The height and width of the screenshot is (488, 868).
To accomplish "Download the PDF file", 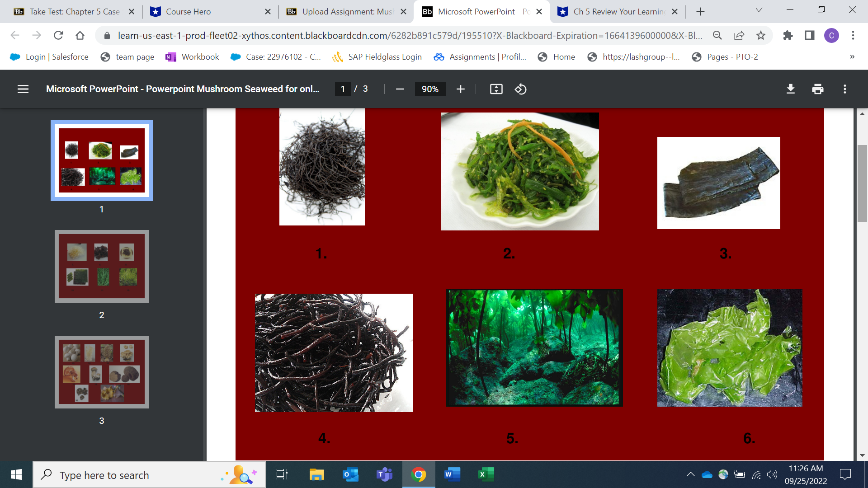I will click(790, 89).
